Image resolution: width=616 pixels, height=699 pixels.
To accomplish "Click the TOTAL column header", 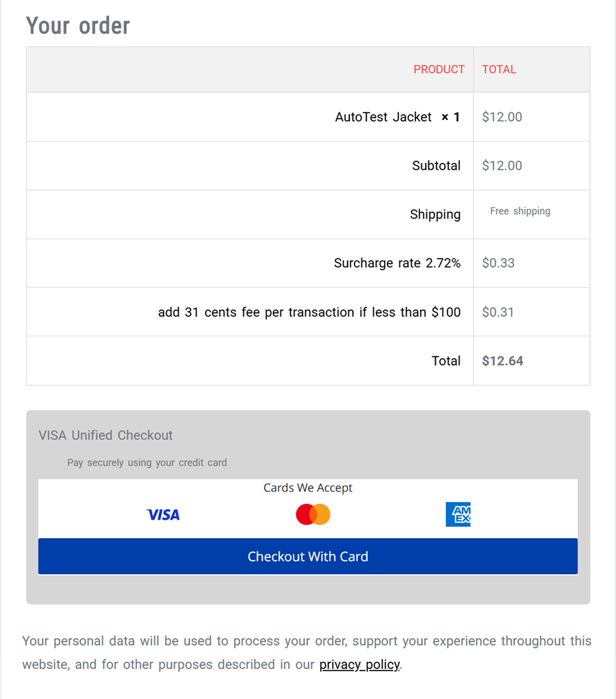I will click(499, 69).
